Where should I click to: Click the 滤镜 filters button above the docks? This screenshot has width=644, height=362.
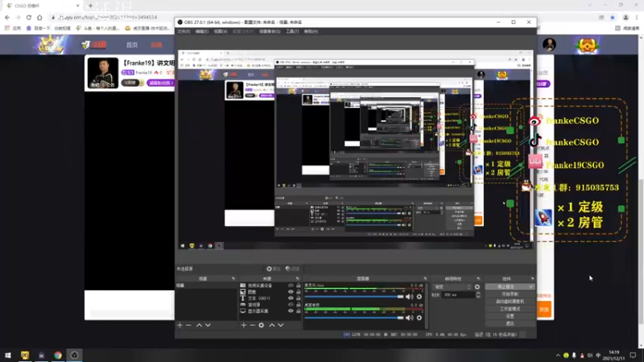click(292, 269)
